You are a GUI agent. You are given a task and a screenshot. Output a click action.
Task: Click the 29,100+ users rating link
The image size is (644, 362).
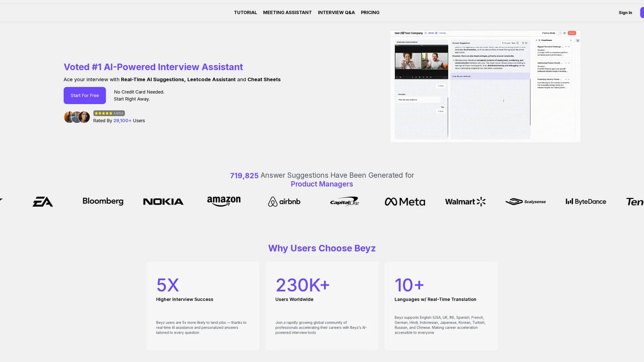click(122, 121)
